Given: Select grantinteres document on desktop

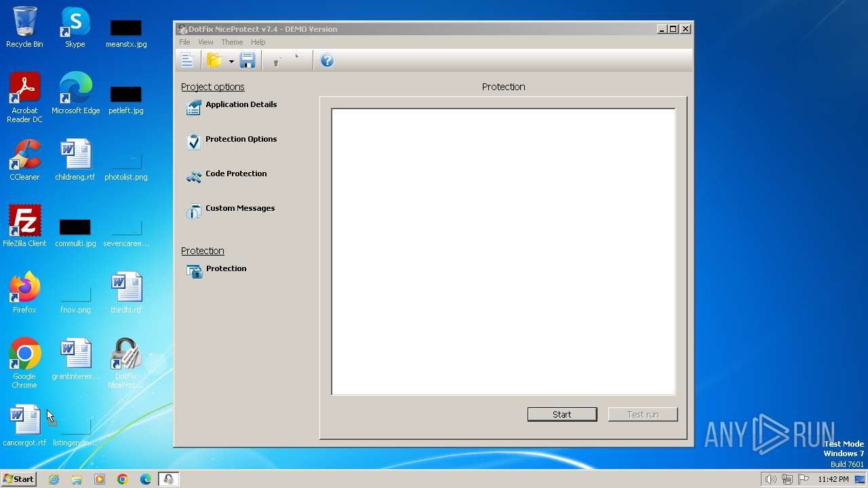Looking at the screenshot, I should (x=75, y=359).
